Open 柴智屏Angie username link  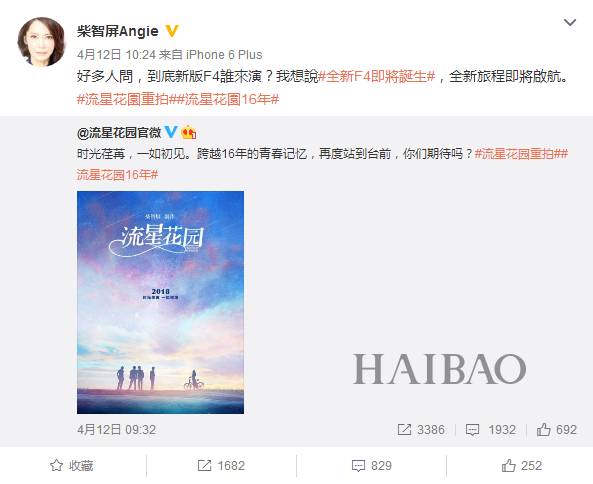pyautogui.click(x=118, y=31)
